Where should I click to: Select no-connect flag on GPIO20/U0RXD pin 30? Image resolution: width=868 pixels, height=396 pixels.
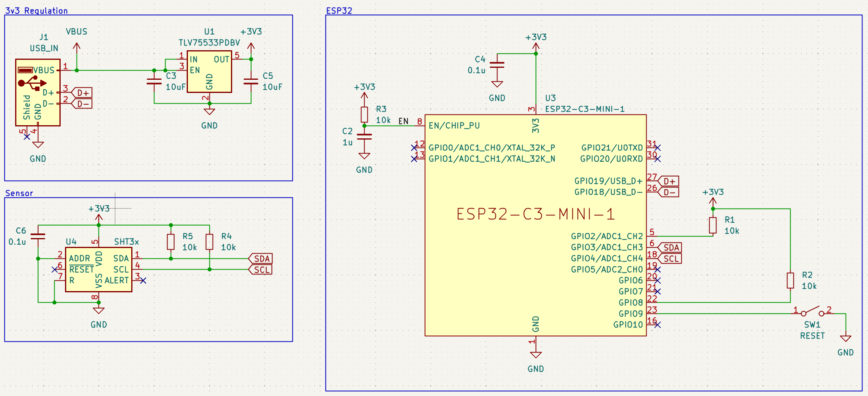tap(657, 159)
